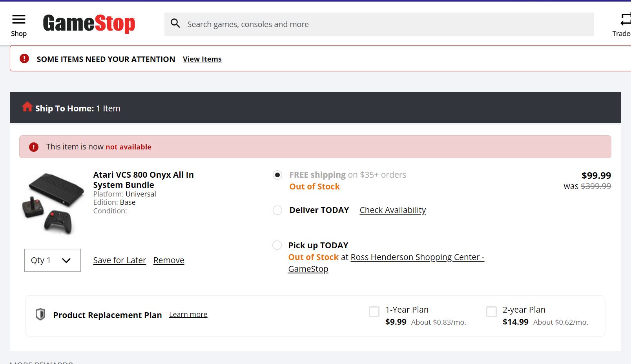Select the FREE shipping radio button
Viewport: 631px width, 364px height.
click(x=277, y=175)
